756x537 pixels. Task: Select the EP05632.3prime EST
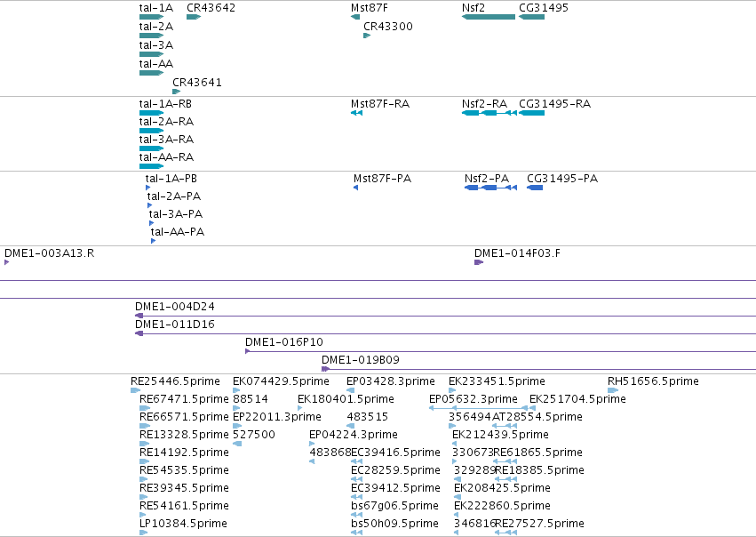[478, 408]
